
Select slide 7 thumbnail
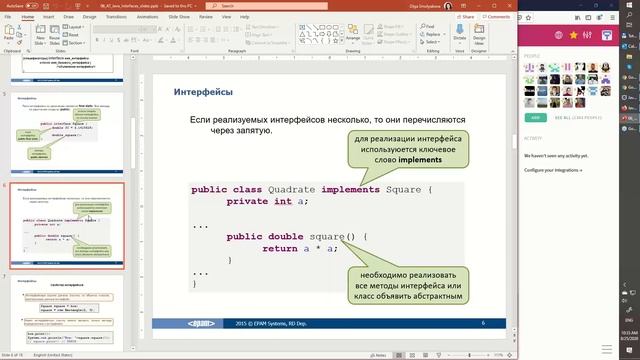click(x=67, y=313)
